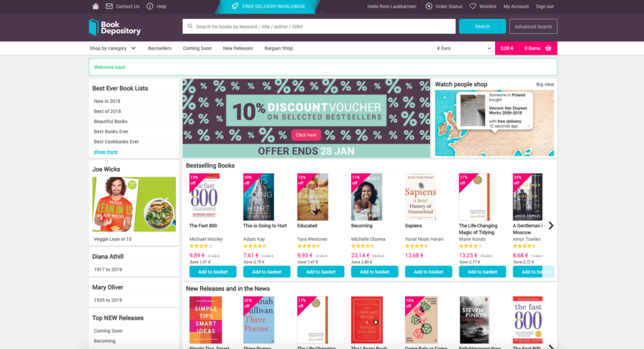Open New Releases in navigation bar
Screen dimensions: 644x349
(x=238, y=48)
